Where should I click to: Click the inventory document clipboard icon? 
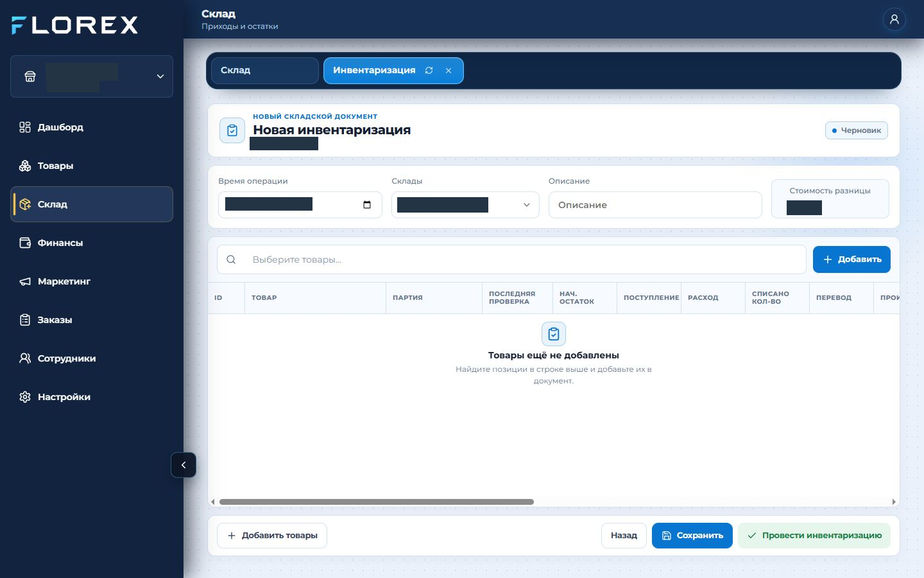point(232,130)
